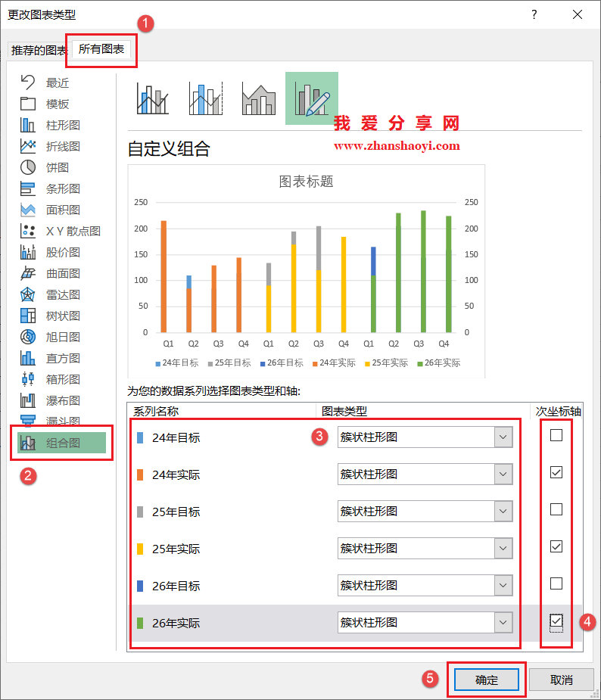Uncheck secondary axis for 25年实际

tap(556, 546)
